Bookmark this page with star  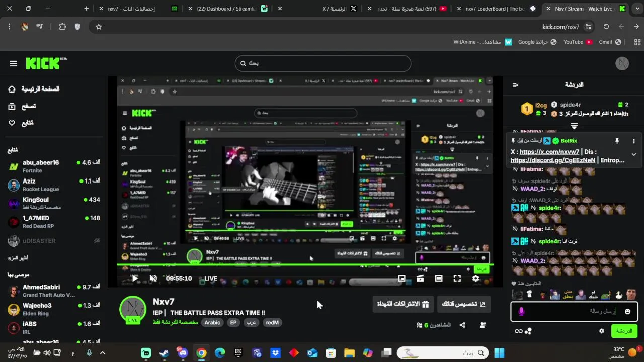coord(99,27)
